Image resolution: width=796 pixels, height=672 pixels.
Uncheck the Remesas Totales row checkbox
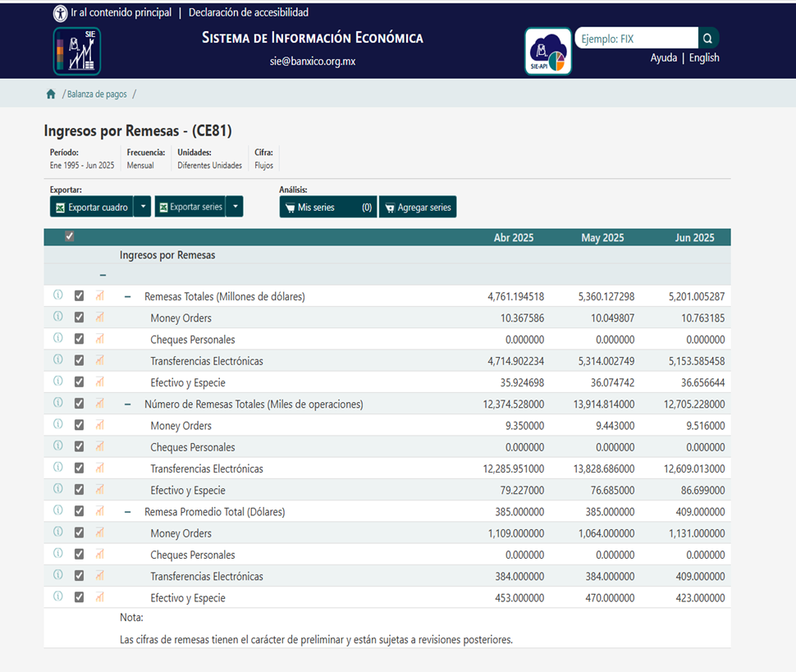[x=80, y=296]
